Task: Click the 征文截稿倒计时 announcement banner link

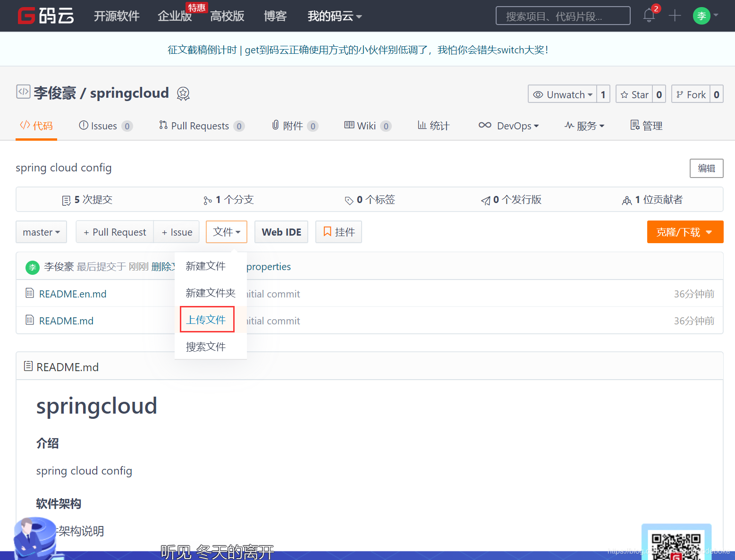Action: point(358,50)
